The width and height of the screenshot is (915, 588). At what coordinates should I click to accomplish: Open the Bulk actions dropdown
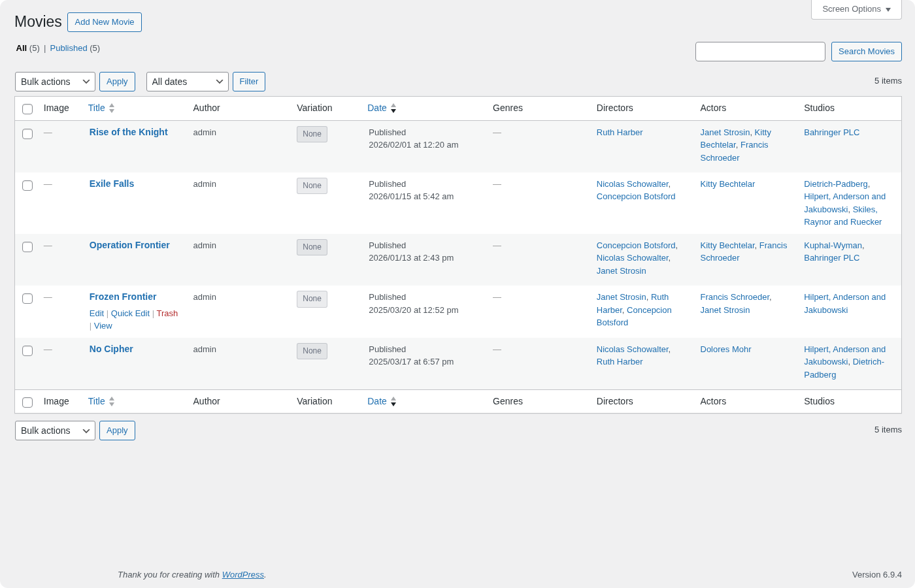point(55,82)
